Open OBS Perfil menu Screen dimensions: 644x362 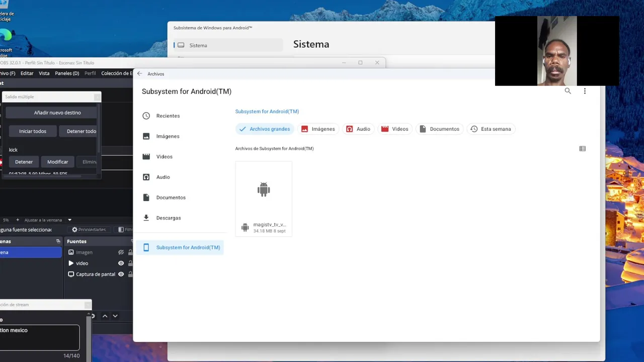click(x=90, y=73)
